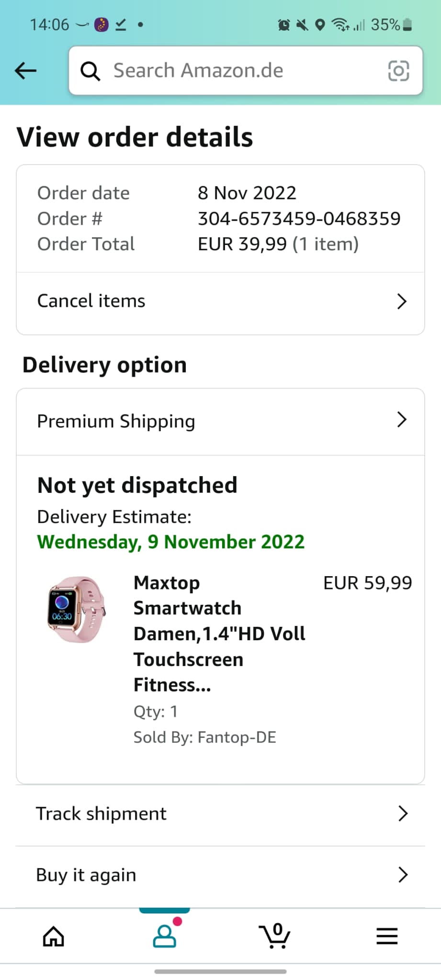The image size is (441, 980).
Task: Go to Home tab icon
Action: pyautogui.click(x=53, y=936)
